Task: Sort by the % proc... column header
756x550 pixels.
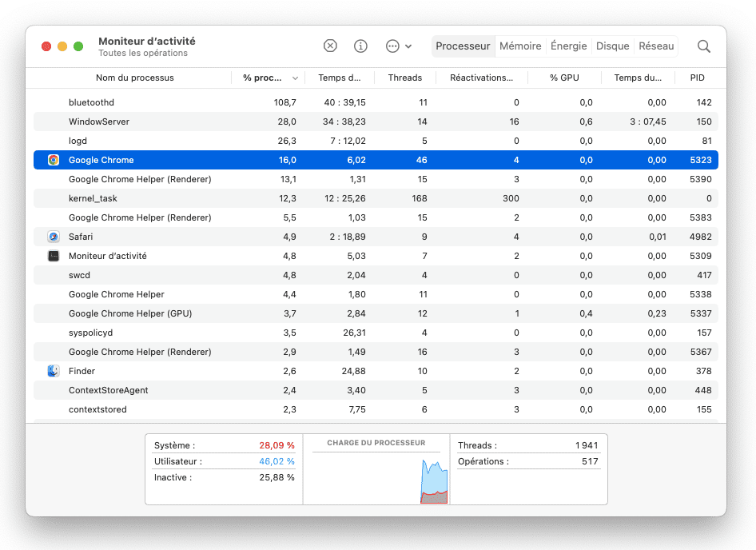Action: (x=262, y=78)
